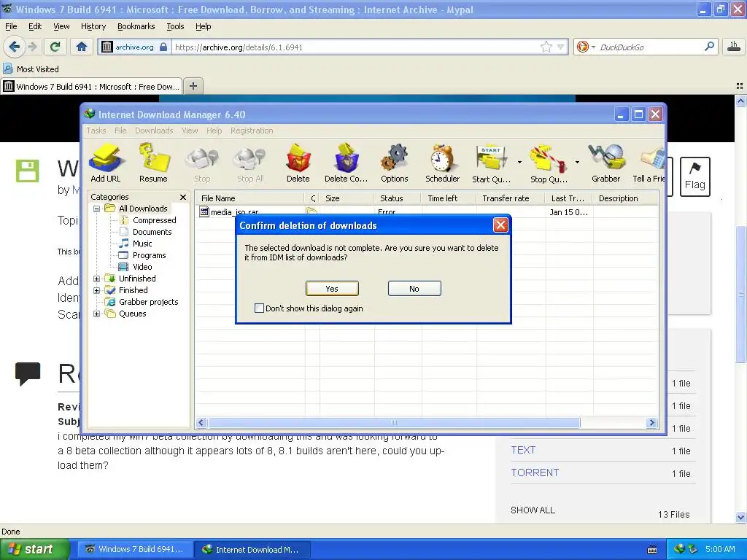747x560 pixels.
Task: Select the Windows 7 Build 6941 tab
Action: point(91,86)
